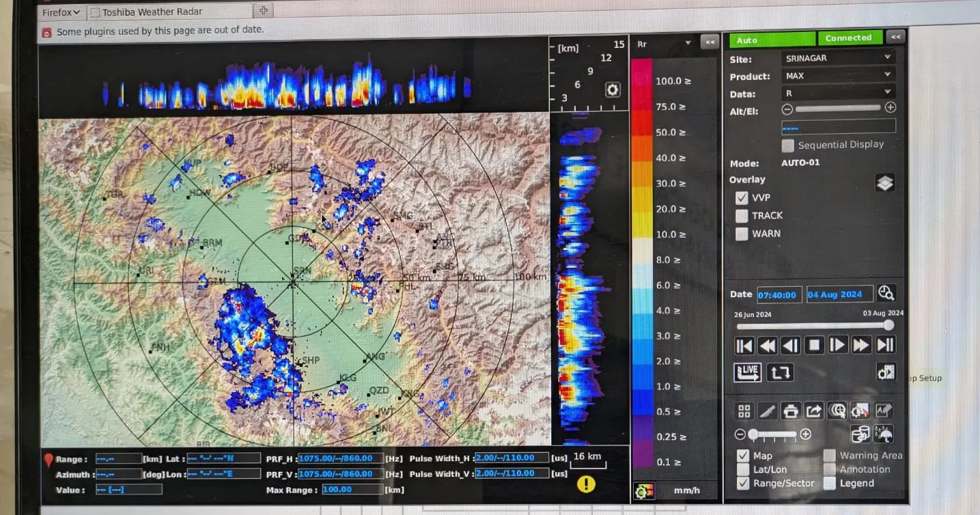
Task: Click the fast rewind button
Action: pyautogui.click(x=767, y=346)
